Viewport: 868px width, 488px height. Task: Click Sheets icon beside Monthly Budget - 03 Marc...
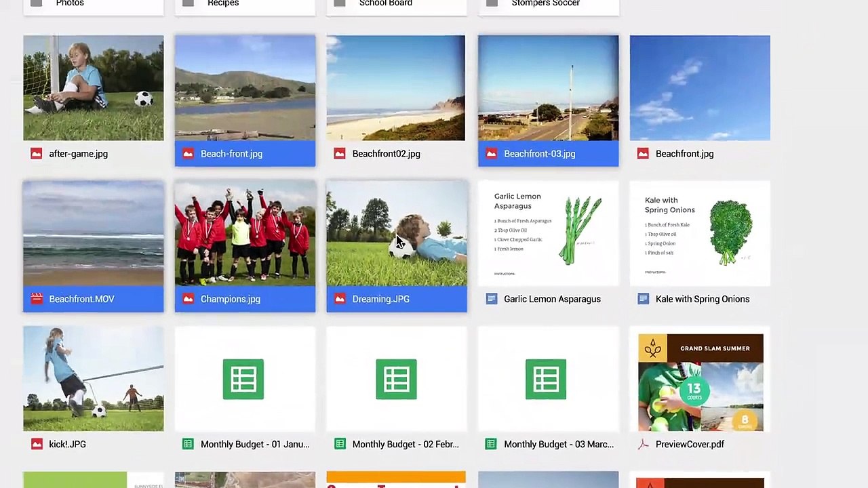coord(492,444)
